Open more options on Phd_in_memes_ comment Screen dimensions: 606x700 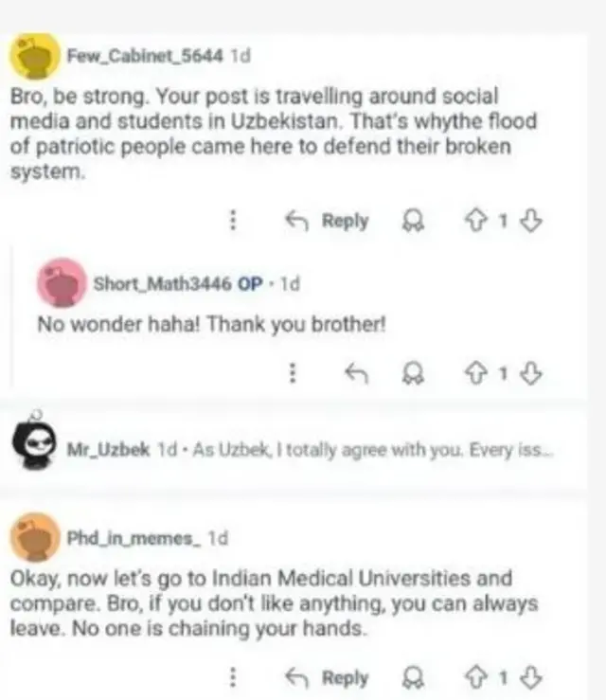point(233,676)
